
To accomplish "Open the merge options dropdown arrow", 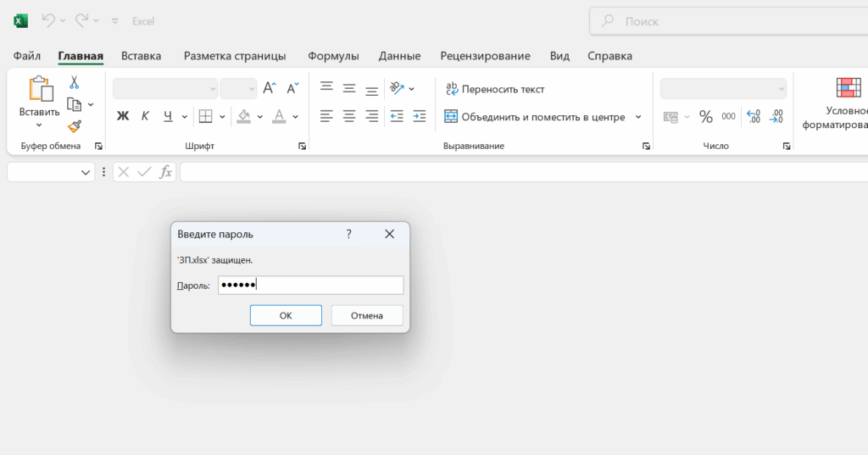I will tap(638, 117).
